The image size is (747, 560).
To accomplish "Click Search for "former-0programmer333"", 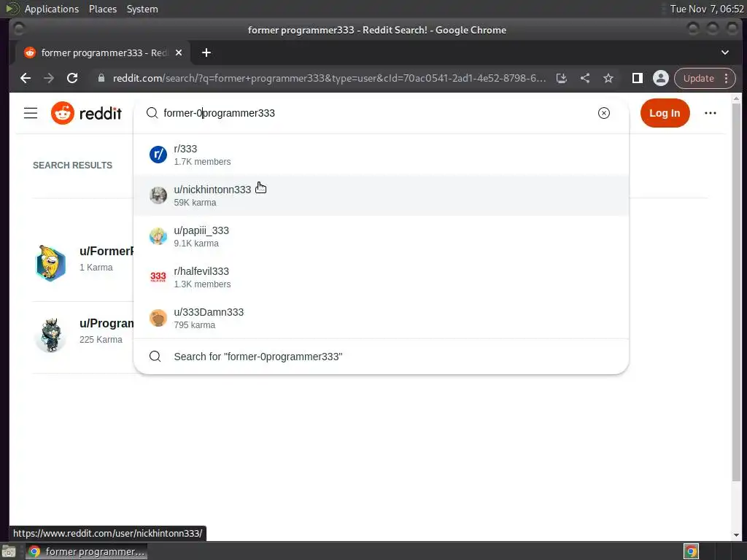I will [x=381, y=357].
